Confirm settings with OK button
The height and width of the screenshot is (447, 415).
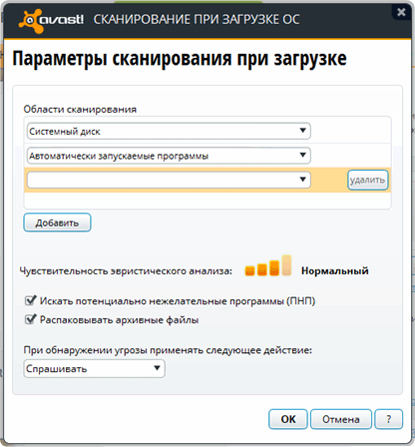(x=288, y=419)
